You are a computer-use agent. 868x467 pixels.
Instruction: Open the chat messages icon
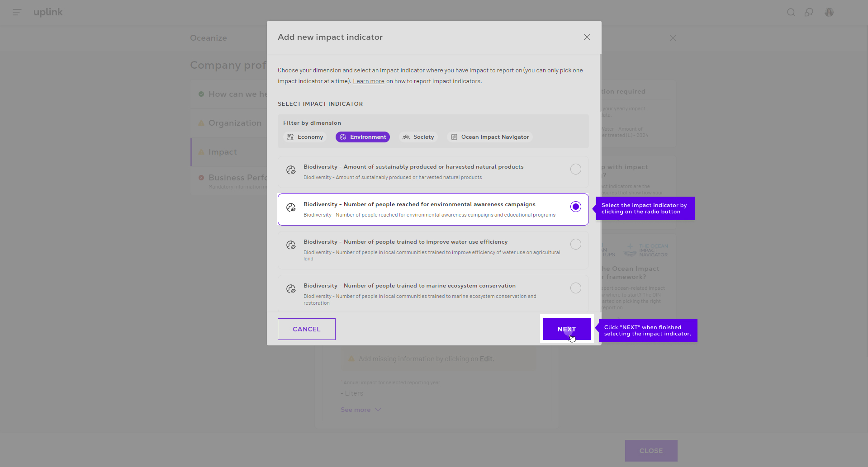click(809, 12)
